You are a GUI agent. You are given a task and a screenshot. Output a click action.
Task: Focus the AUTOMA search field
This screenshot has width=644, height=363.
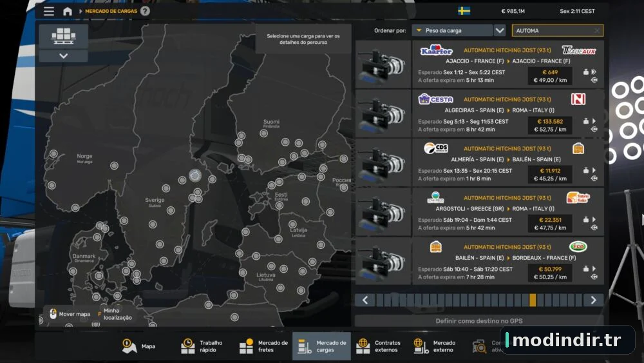pos(557,30)
